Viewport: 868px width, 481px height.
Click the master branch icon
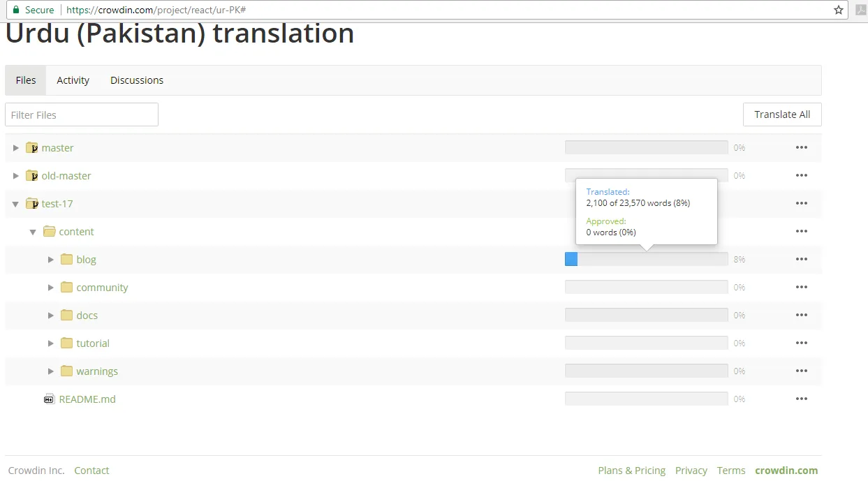[31, 148]
